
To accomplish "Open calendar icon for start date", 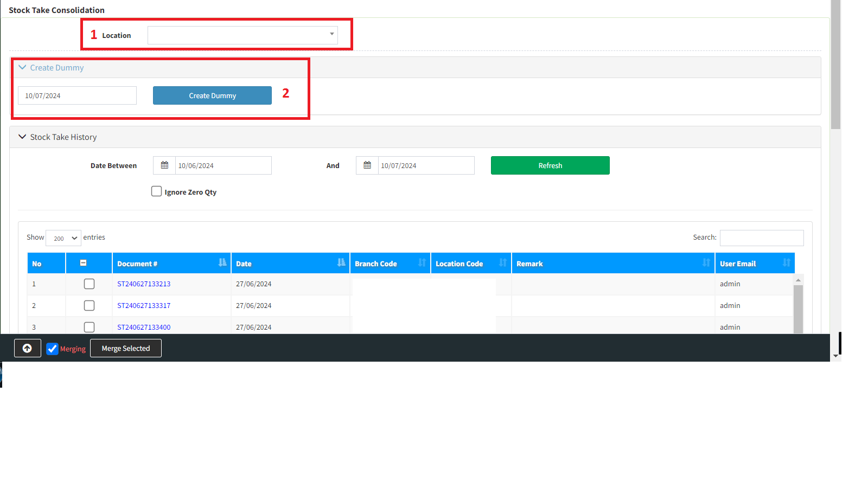I will pos(164,165).
